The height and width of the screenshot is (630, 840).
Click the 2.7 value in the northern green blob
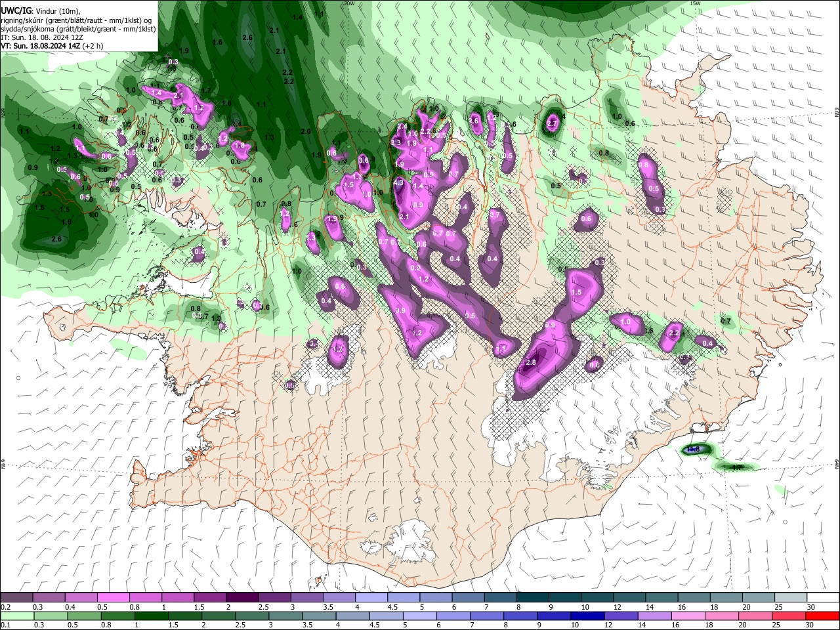[x=552, y=123]
